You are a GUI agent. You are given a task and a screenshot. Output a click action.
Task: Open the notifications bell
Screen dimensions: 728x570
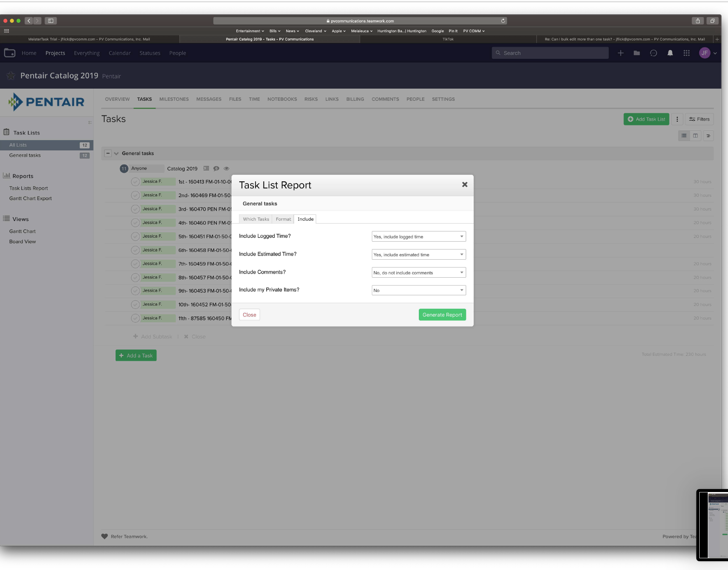coord(670,53)
